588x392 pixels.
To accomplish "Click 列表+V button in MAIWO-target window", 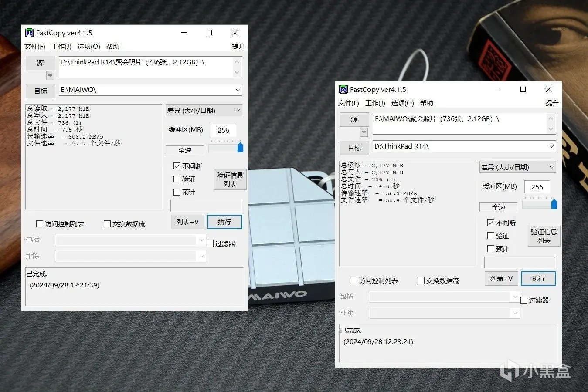I will coord(187,222).
